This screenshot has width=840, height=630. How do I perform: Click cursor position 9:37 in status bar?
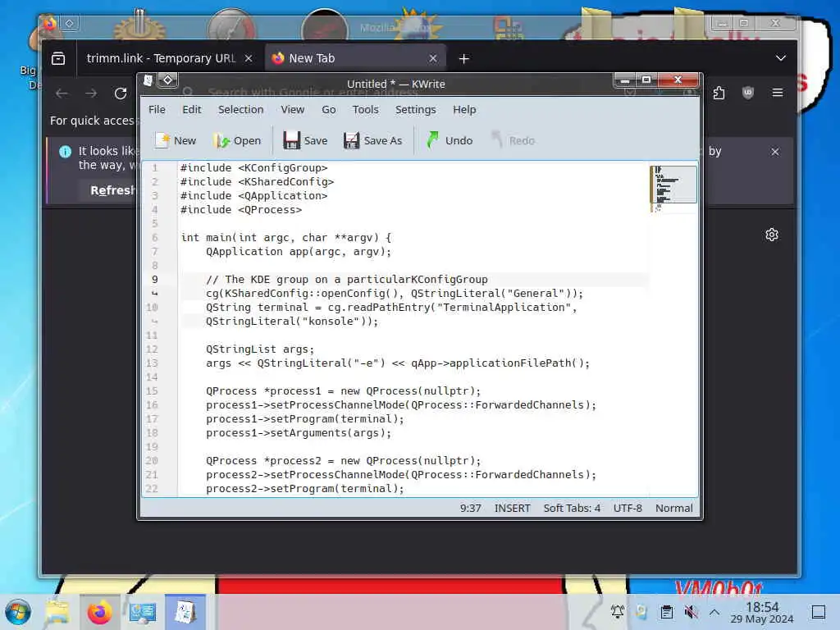tap(470, 508)
